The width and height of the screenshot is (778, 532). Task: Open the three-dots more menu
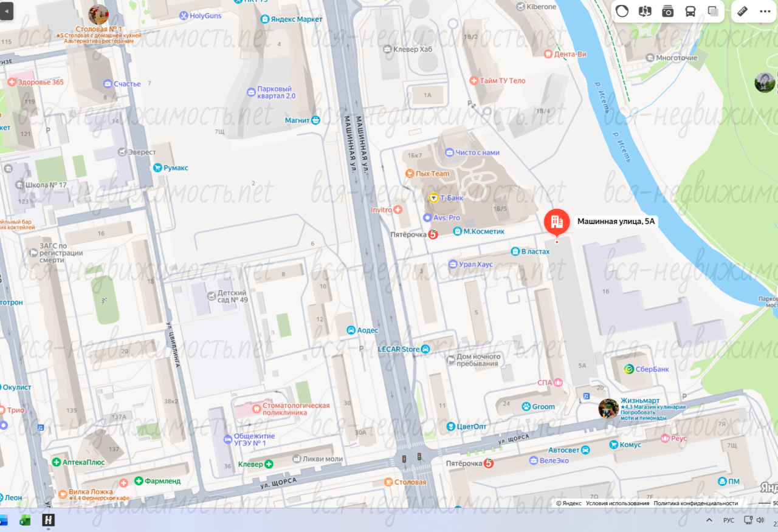765,11
